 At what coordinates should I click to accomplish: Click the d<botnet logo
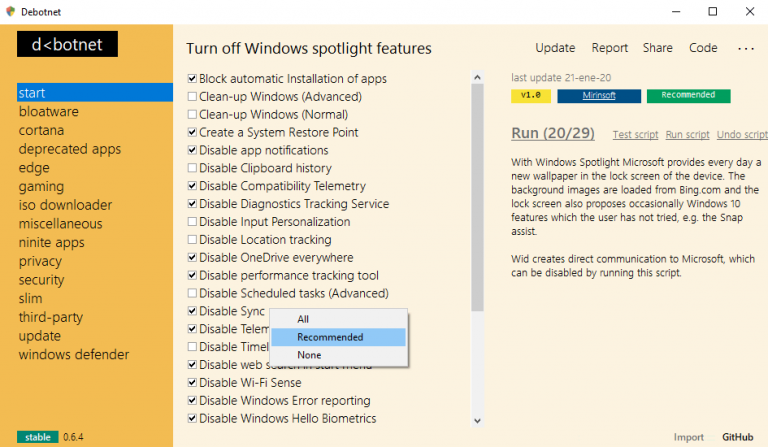click(x=67, y=43)
